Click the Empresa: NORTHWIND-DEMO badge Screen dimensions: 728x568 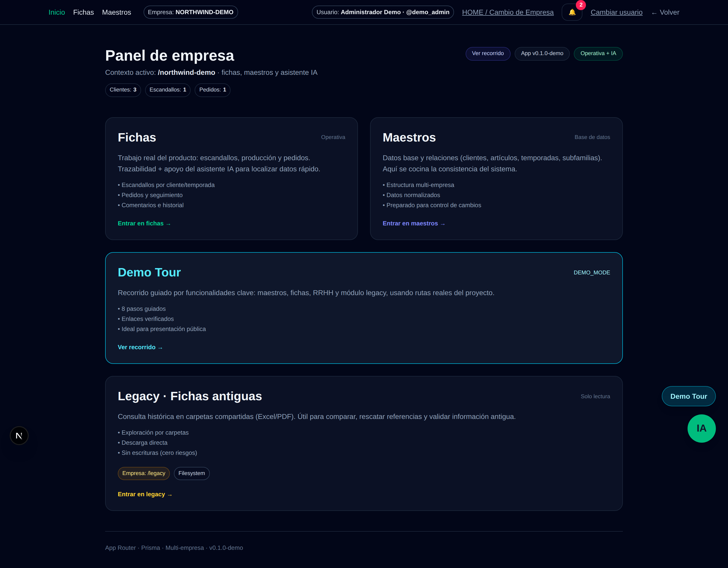point(190,12)
